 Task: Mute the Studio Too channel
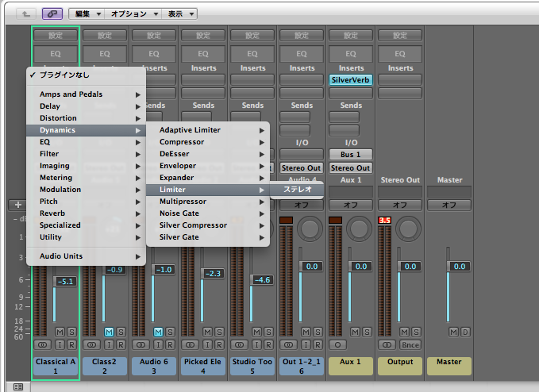256,332
